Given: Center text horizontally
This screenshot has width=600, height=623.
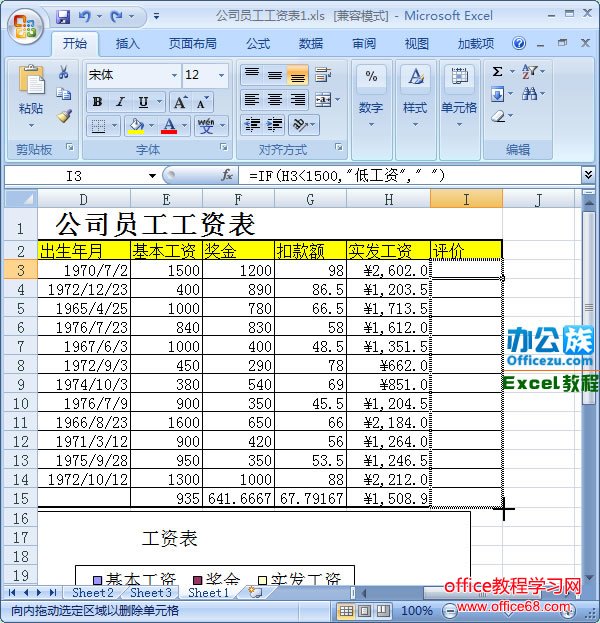Looking at the screenshot, I should [275, 100].
